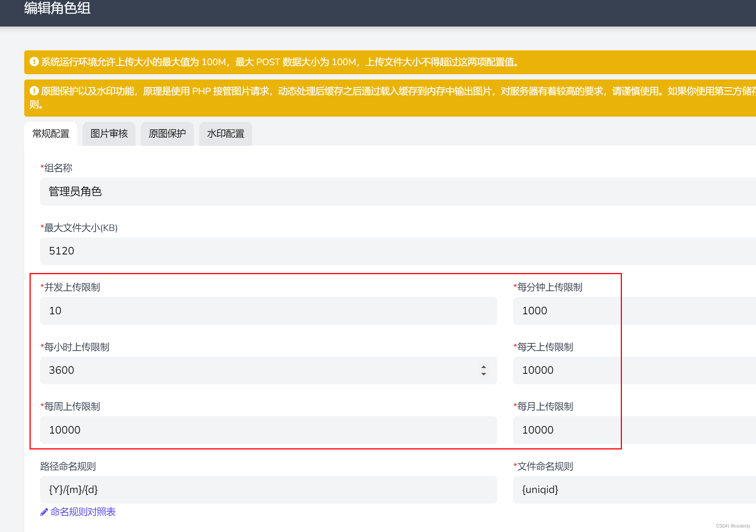Screen dimensions: 756x532
Task: Focus the 并发上传限制 input field
Action: tap(269, 311)
